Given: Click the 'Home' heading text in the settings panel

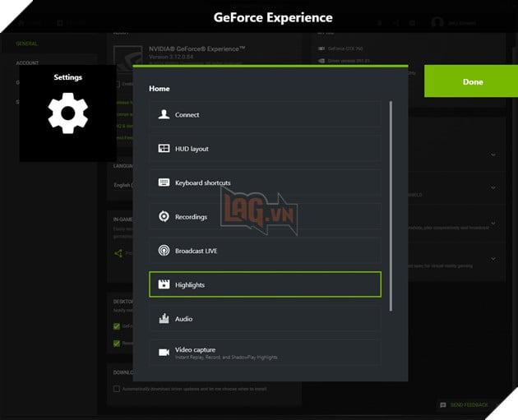Looking at the screenshot, I should click(x=160, y=89).
